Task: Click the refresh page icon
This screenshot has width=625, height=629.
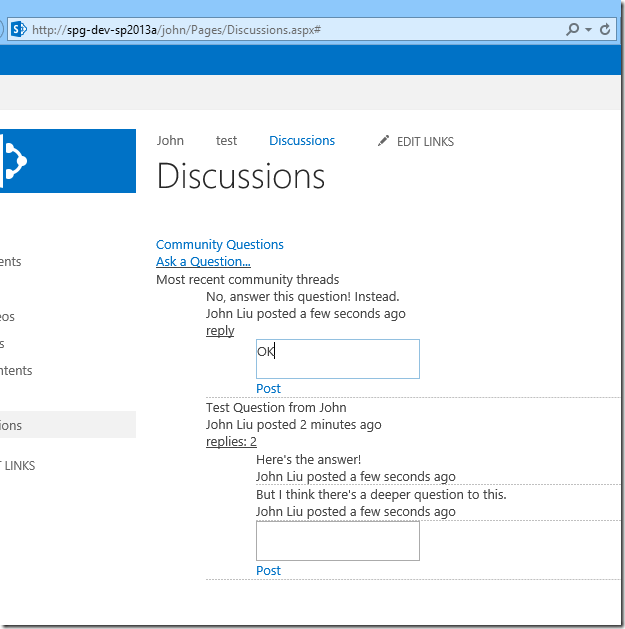Action: (605, 30)
